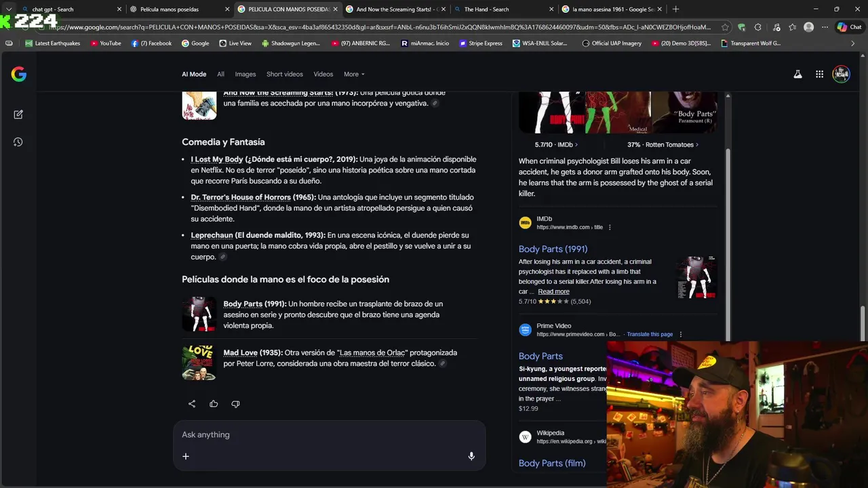Switch to the AI Mode tab
This screenshot has width=868, height=488.
pyautogui.click(x=194, y=74)
